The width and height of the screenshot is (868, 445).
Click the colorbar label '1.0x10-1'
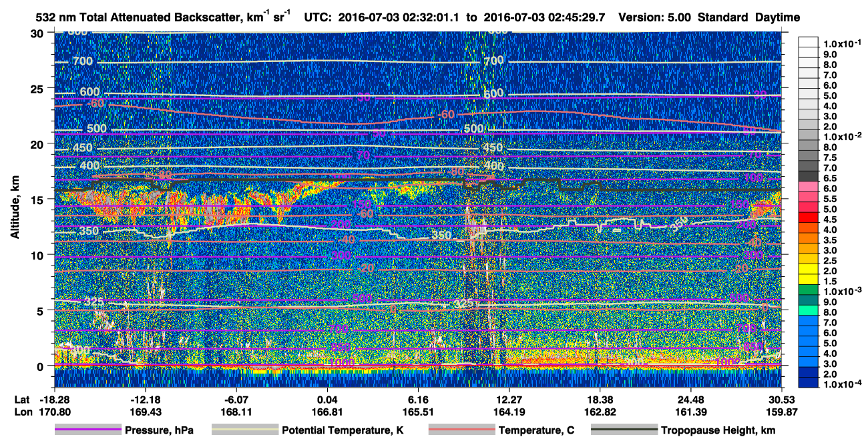pyautogui.click(x=844, y=43)
